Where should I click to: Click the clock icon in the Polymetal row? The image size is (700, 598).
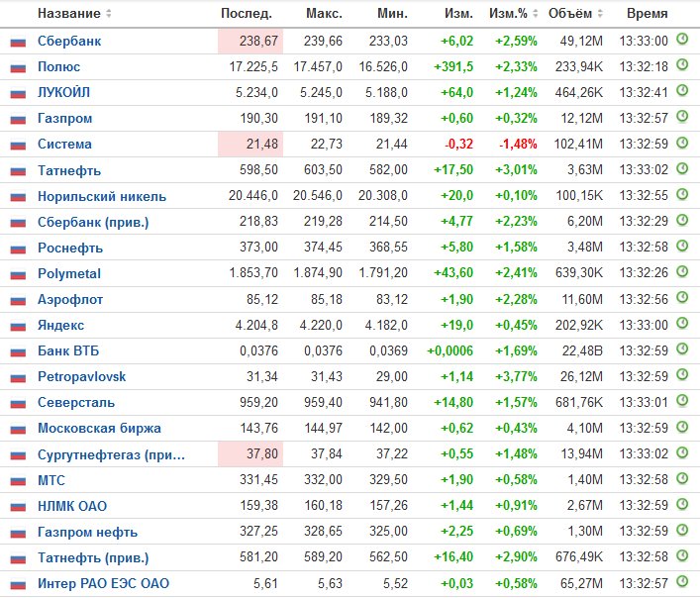tap(682, 271)
